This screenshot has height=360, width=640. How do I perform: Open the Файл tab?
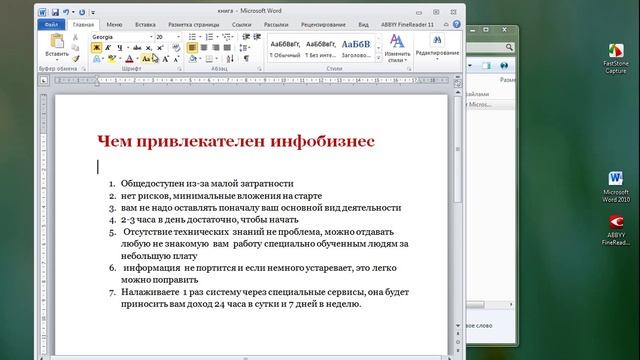click(x=51, y=24)
